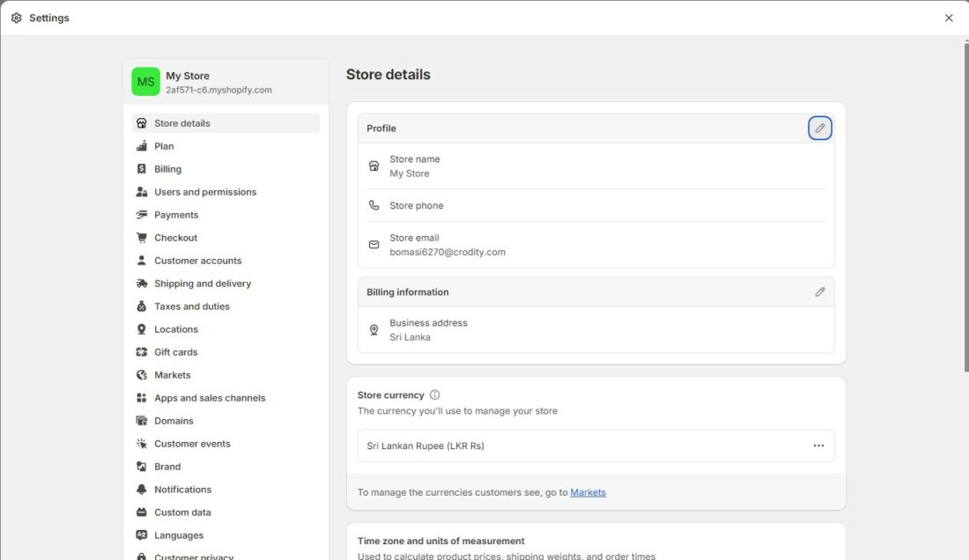Open Apps and sales channels settings

[210, 398]
